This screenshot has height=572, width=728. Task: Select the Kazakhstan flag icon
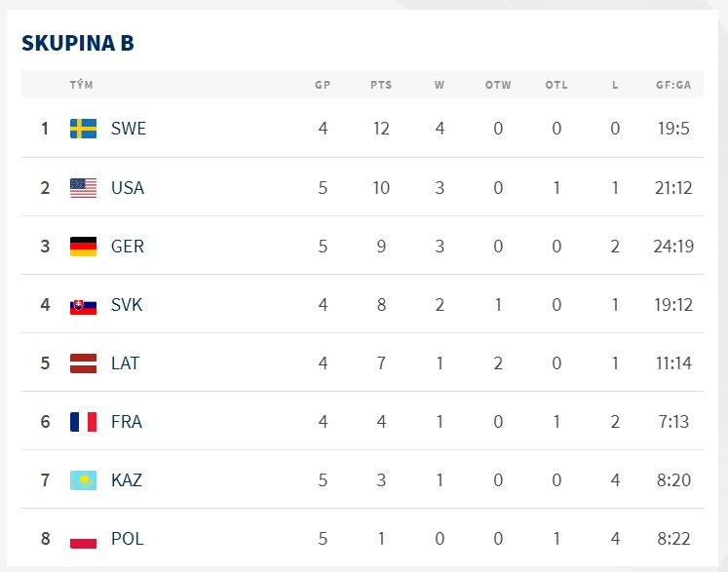click(83, 480)
